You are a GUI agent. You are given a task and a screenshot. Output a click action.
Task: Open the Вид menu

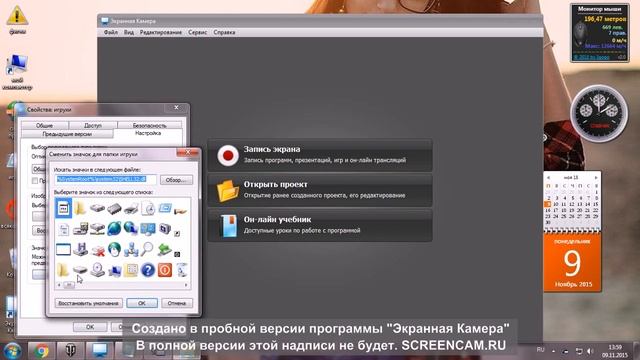pyautogui.click(x=129, y=32)
